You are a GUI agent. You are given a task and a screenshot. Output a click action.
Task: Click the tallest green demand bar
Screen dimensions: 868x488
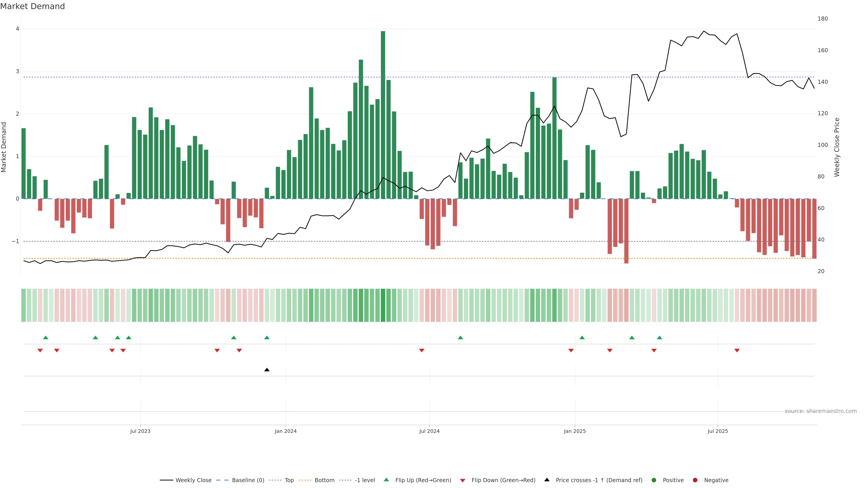point(383,115)
